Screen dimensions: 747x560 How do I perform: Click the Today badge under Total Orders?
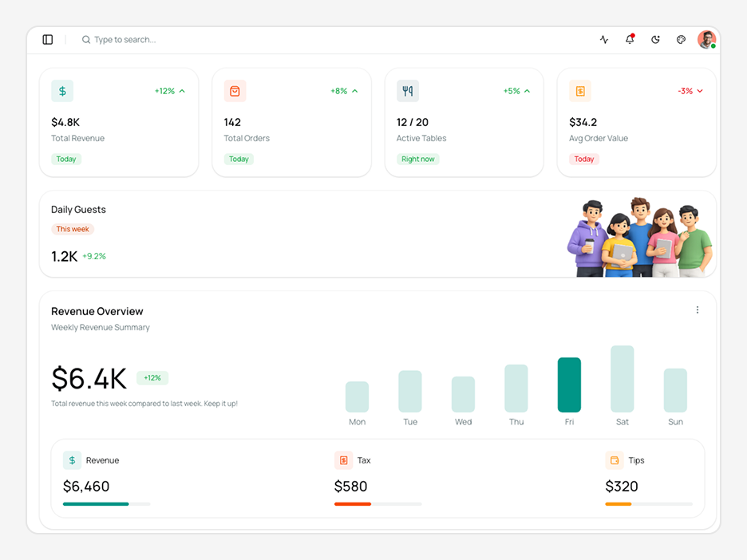(239, 159)
